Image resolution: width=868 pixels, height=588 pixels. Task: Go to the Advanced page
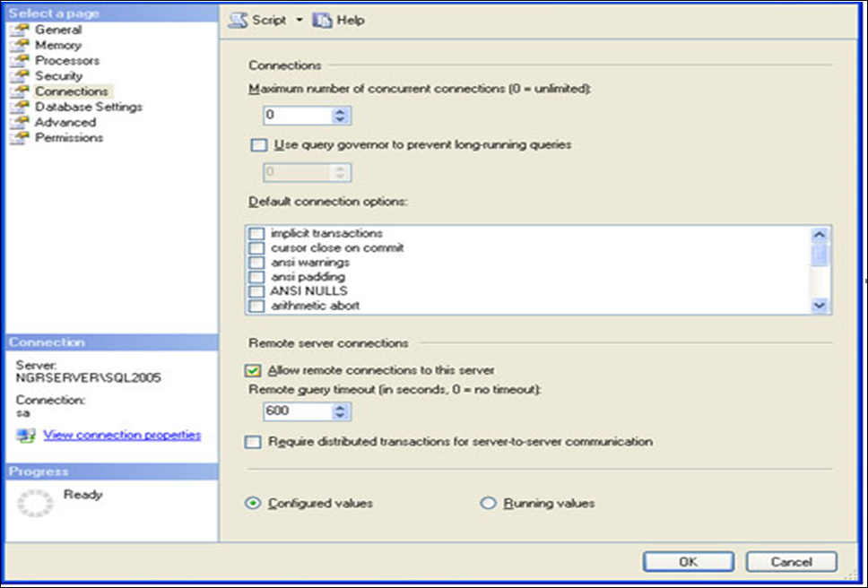(65, 122)
